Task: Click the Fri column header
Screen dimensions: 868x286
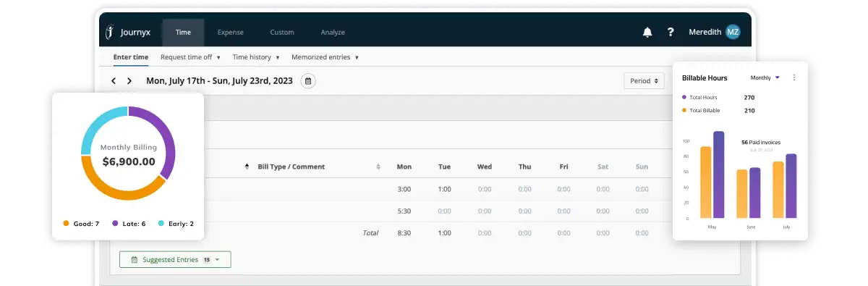Action: 563,167
